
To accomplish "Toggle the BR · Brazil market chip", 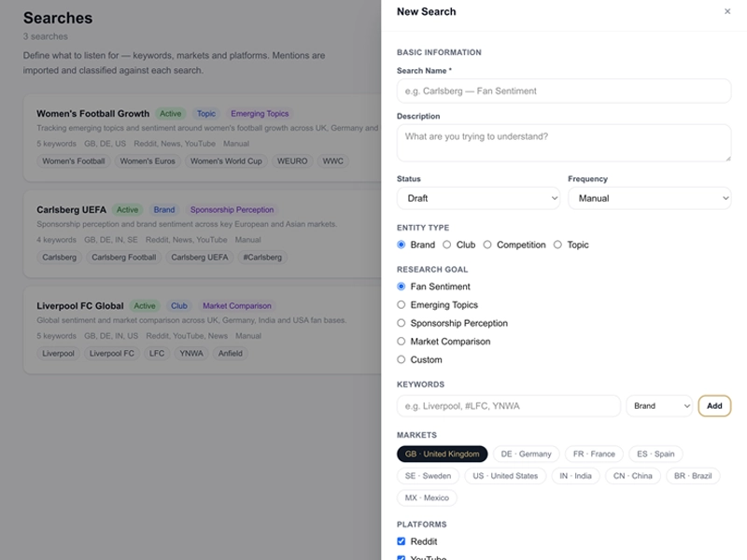I will click(693, 476).
